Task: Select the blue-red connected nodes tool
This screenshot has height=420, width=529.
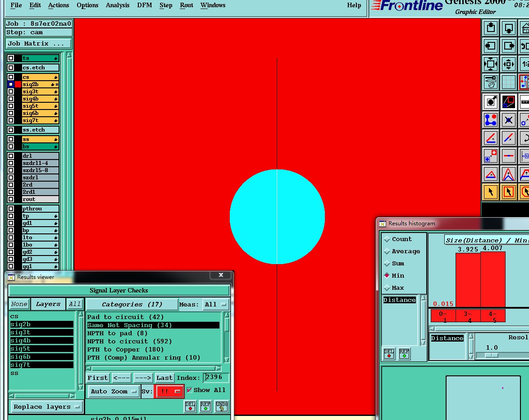Action: pos(491,120)
